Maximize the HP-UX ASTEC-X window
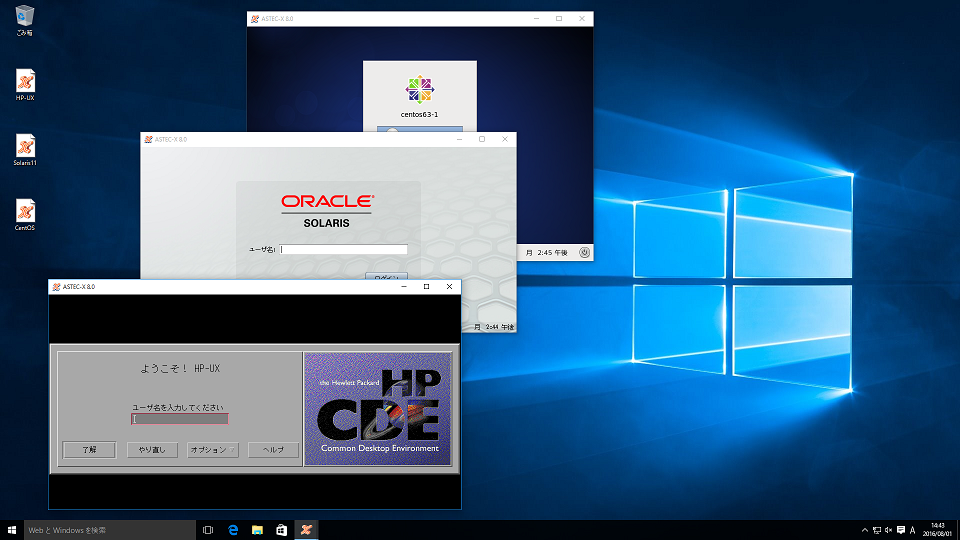 pyautogui.click(x=427, y=287)
